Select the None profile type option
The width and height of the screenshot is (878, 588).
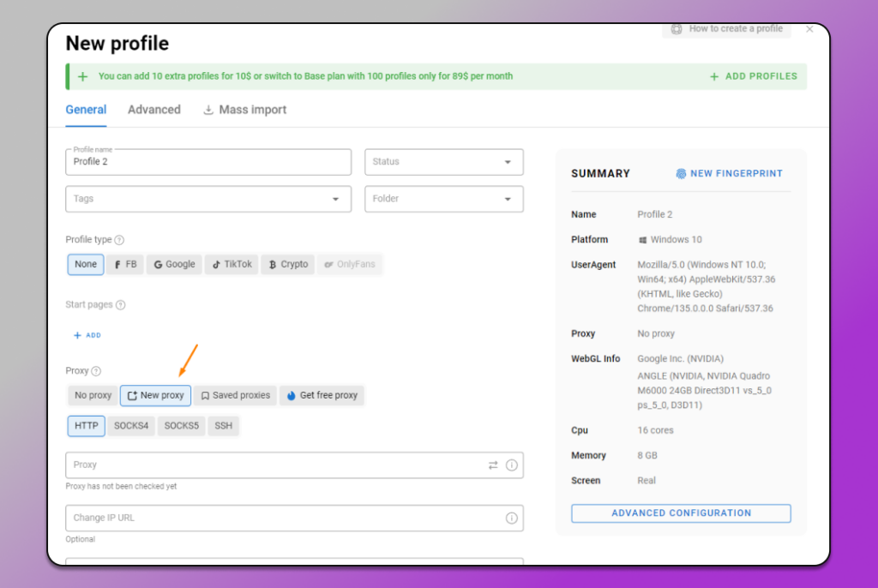[85, 264]
